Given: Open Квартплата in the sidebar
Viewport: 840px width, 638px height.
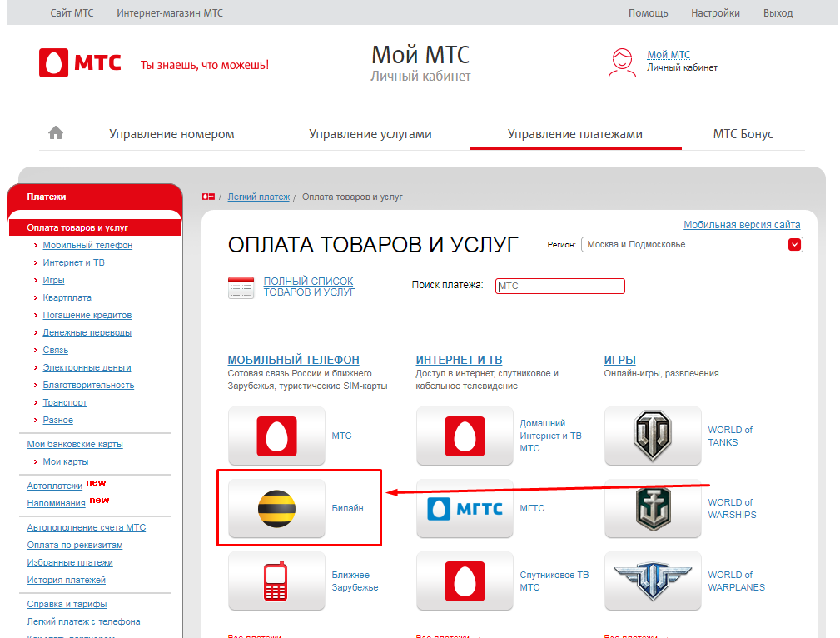Looking at the screenshot, I should click(x=67, y=297).
